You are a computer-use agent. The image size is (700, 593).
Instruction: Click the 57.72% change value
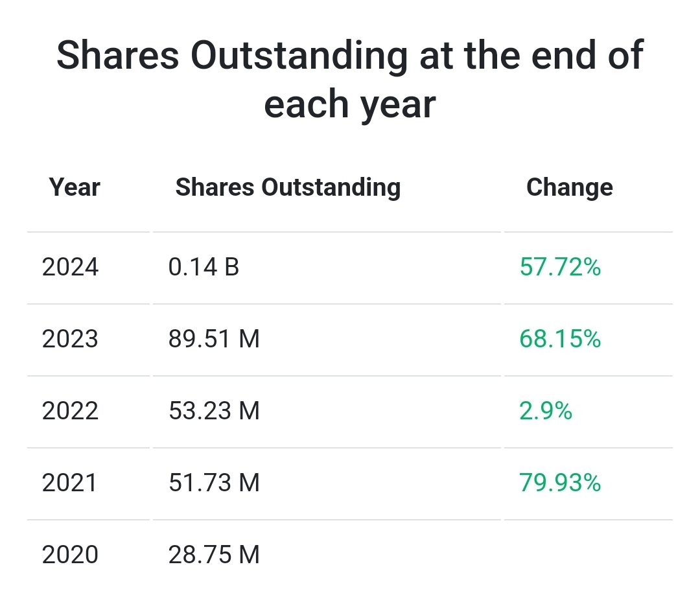point(560,267)
